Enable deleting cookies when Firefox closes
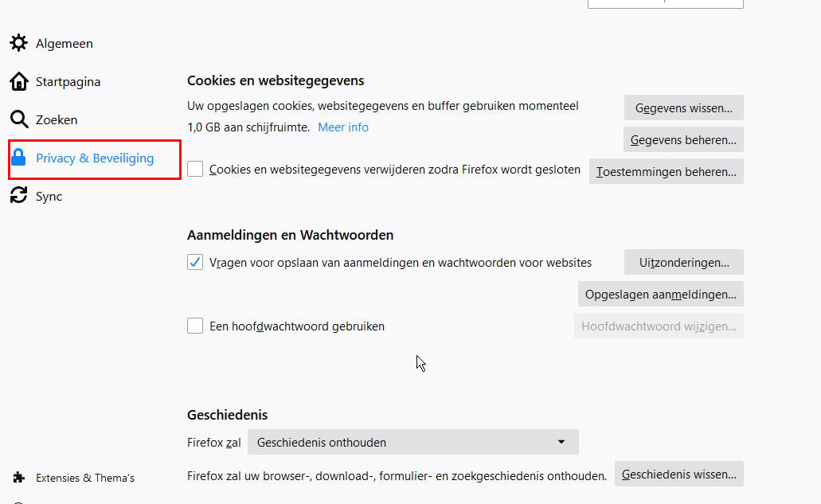Screen dimensions: 821x504 click(195, 169)
